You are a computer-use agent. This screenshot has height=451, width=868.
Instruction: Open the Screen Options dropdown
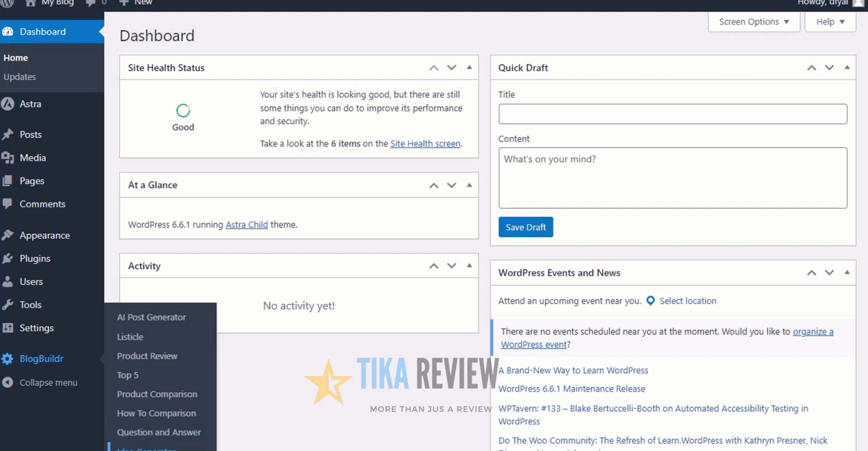[x=754, y=22]
